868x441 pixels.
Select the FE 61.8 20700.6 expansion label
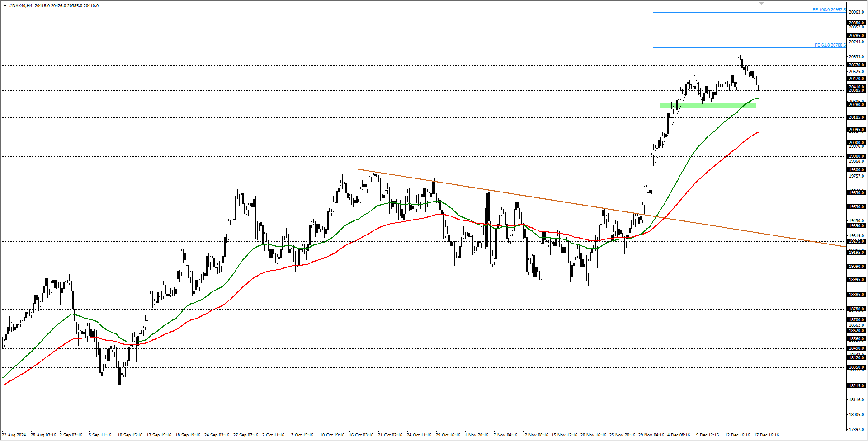pyautogui.click(x=830, y=45)
